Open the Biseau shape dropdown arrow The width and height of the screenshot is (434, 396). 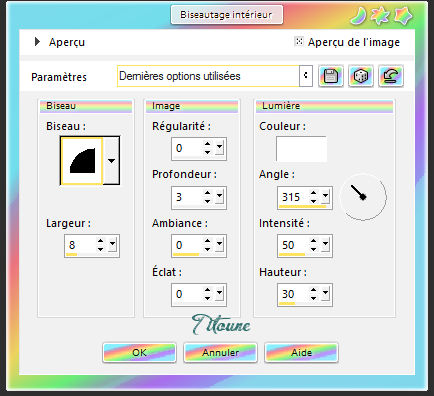[x=111, y=160]
